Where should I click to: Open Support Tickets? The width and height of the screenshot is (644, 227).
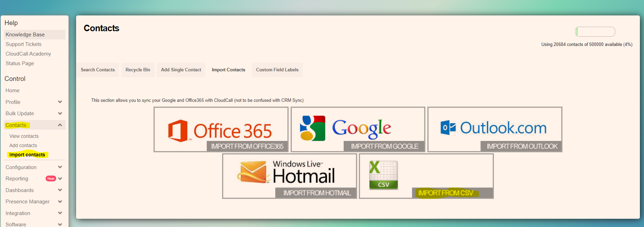23,44
